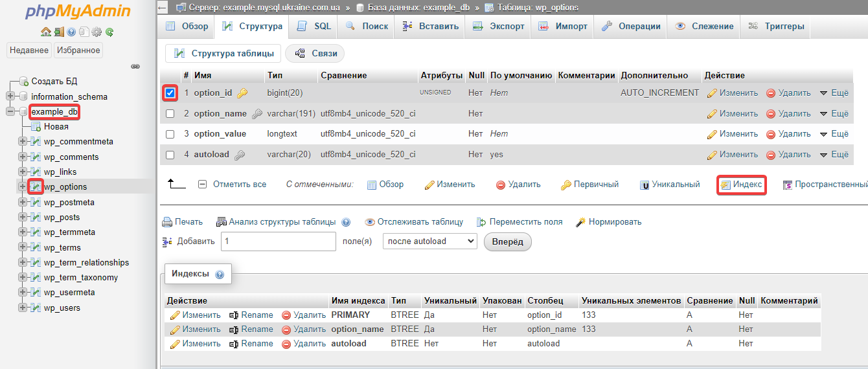Check the option_name row checkbox
The height and width of the screenshot is (369, 868).
(170, 114)
